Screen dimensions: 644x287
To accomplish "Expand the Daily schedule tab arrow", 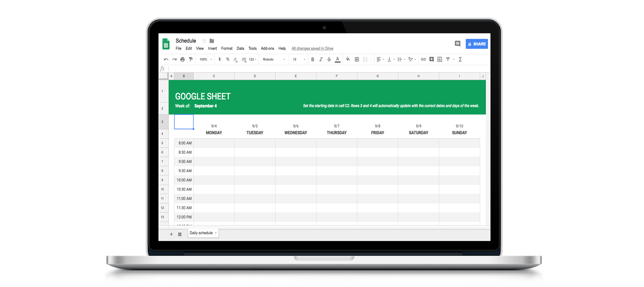I will tap(216, 233).
